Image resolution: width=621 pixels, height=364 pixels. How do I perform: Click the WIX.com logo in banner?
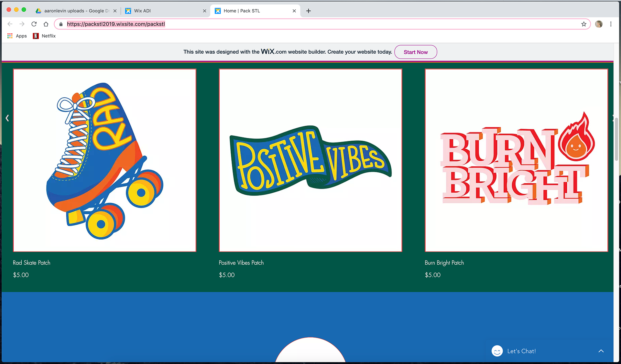pos(274,52)
